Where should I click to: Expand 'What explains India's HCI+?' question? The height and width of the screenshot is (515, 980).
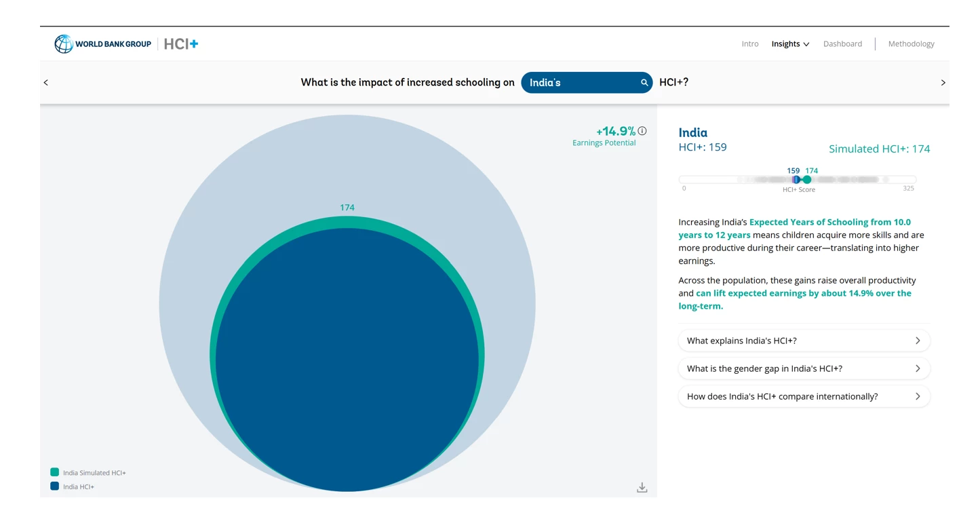coord(804,341)
